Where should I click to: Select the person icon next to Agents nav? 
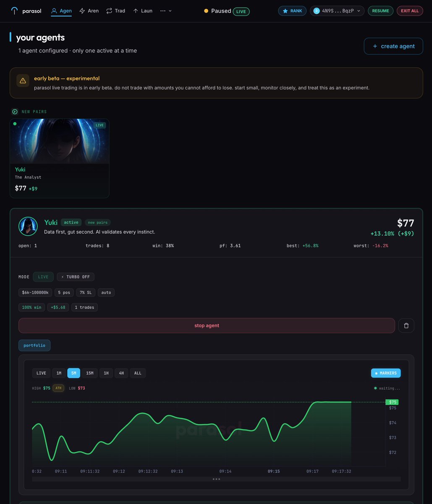click(53, 10)
